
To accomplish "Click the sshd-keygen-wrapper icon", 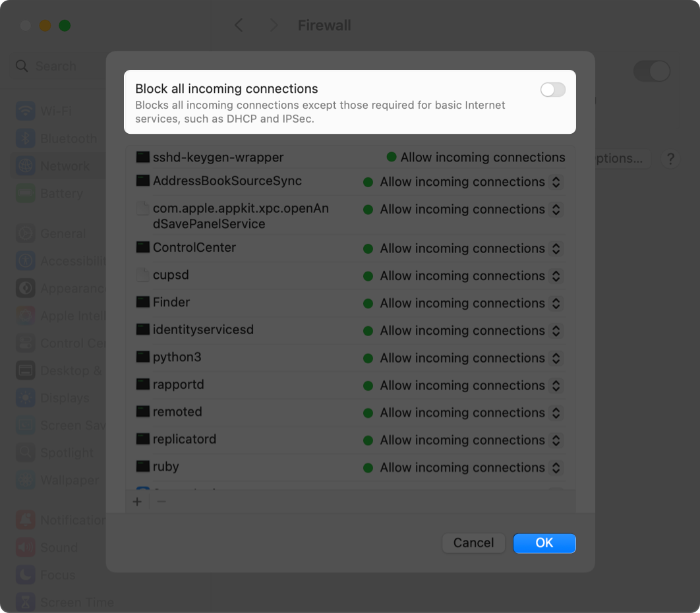I will tap(143, 158).
